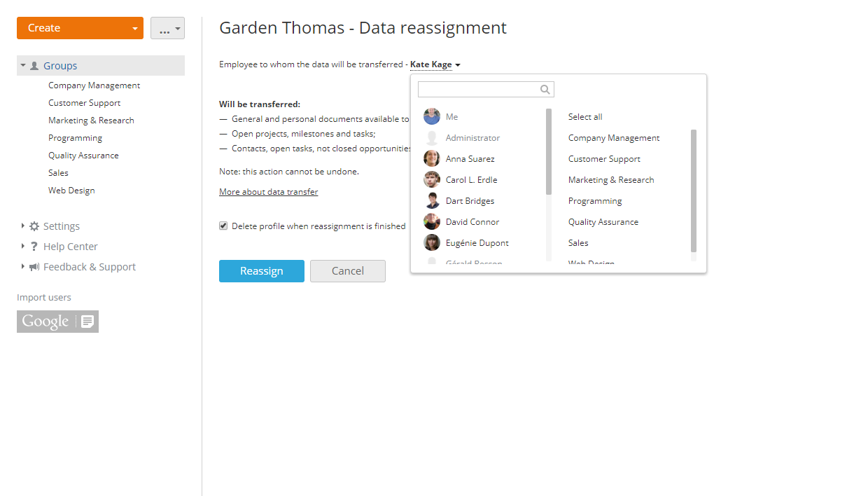Click the Me avatar at list top
The image size is (868, 496).
[x=432, y=116]
